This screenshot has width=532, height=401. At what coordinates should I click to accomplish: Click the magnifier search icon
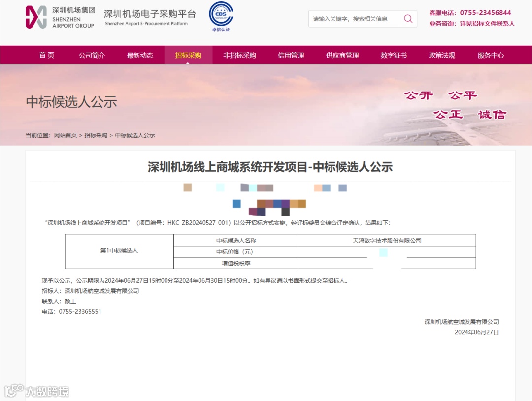coord(408,19)
